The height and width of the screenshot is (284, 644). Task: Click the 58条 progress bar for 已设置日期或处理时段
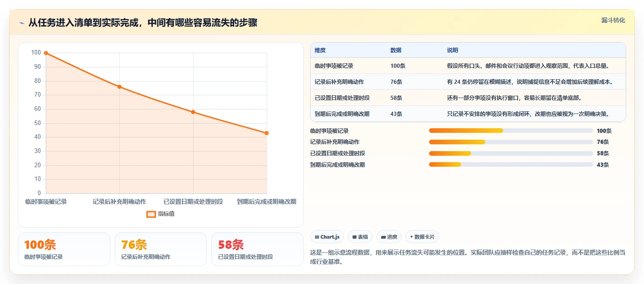click(x=511, y=153)
